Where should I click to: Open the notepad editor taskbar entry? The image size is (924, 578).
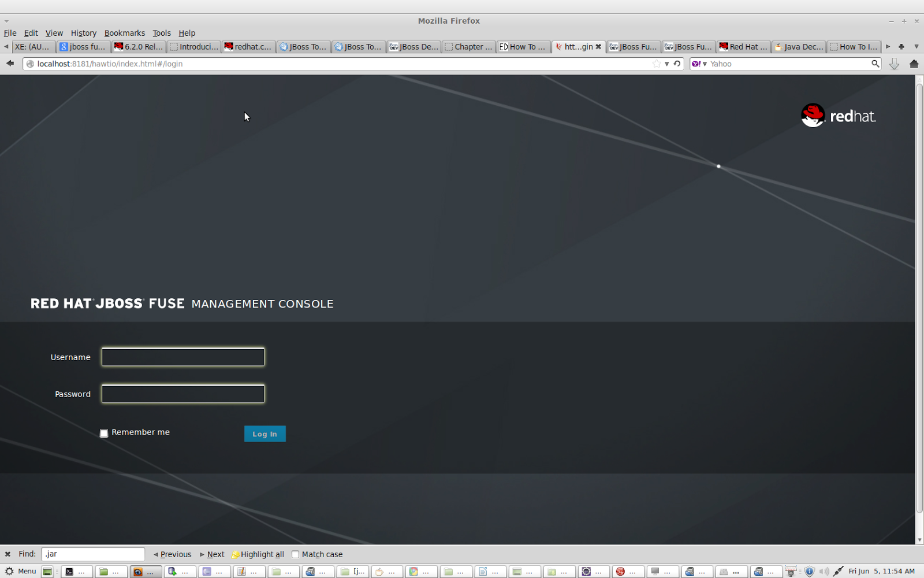tap(249, 572)
